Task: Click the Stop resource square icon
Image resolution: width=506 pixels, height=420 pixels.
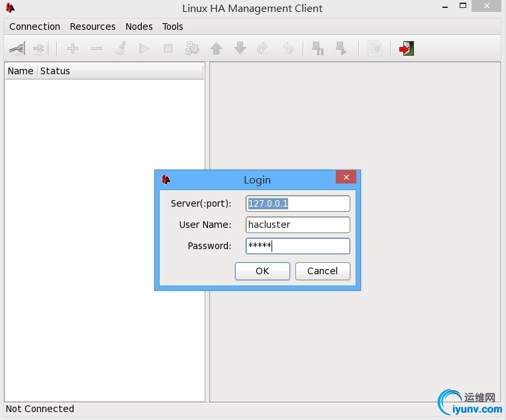Action: click(168, 49)
